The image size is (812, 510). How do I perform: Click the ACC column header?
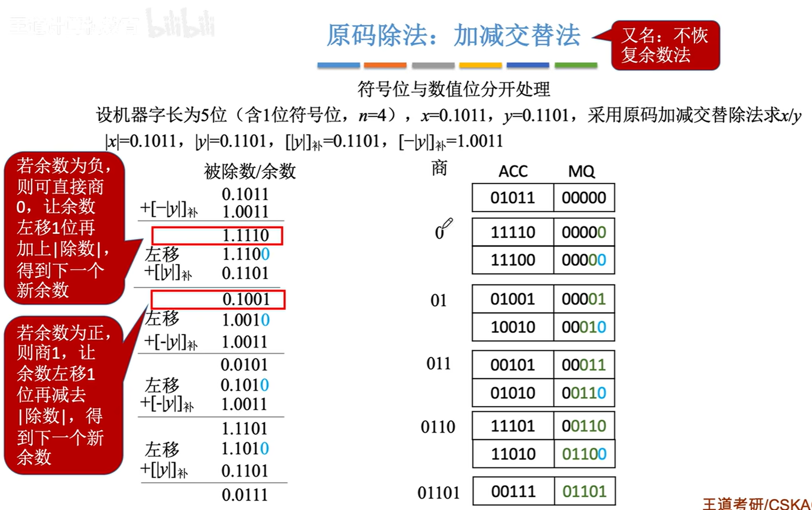[x=513, y=171]
